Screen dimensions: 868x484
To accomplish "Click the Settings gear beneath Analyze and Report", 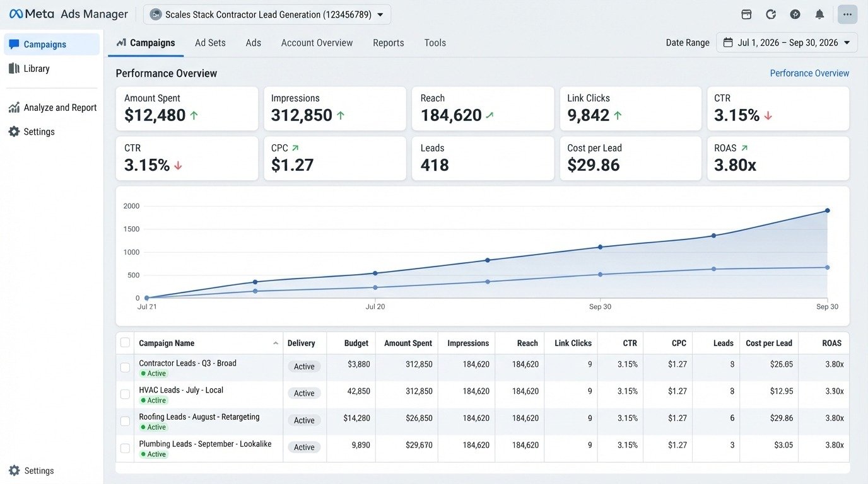I will [x=14, y=132].
